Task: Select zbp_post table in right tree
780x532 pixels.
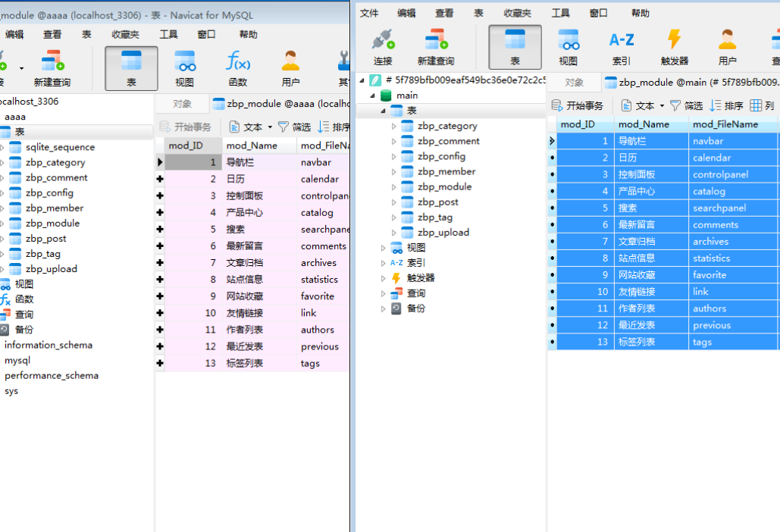Action: (437, 202)
